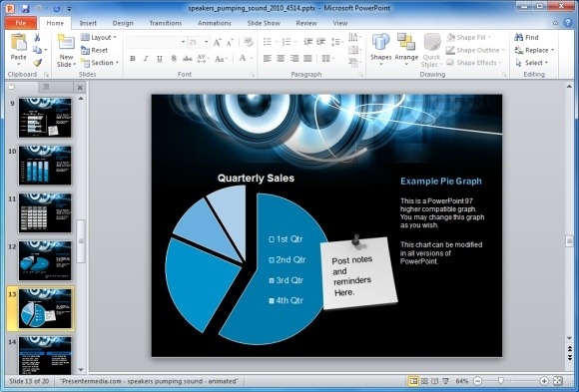This screenshot has width=579, height=392.
Task: Switch to the Design tab
Action: pos(123,23)
